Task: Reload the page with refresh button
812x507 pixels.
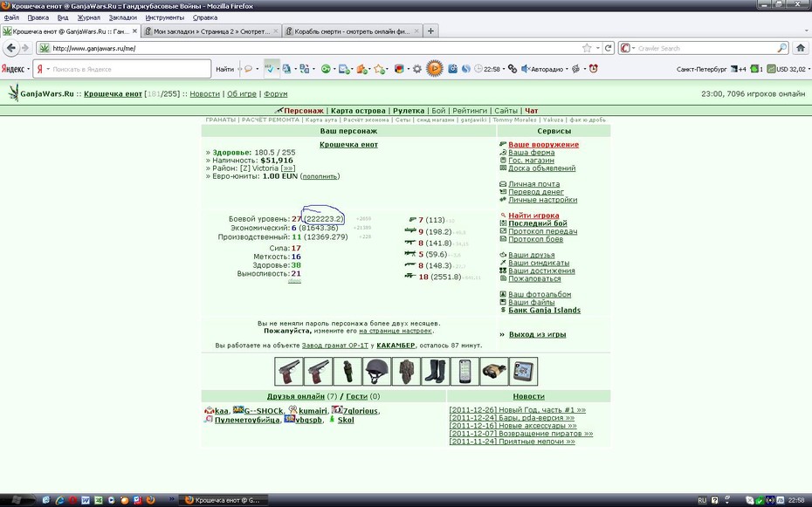Action: pyautogui.click(x=609, y=48)
